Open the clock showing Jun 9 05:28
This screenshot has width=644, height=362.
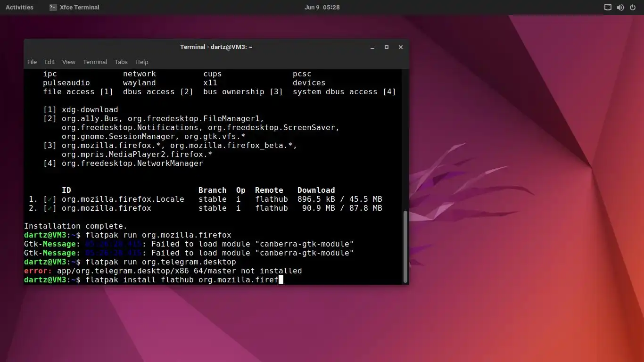(322, 7)
